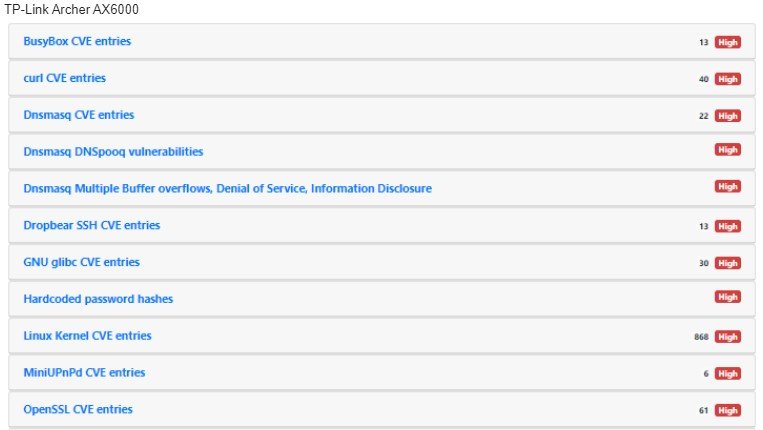The image size is (763, 430).
Task: Open Dnsmasq Multiple Buffer overflows entry
Action: 227,189
